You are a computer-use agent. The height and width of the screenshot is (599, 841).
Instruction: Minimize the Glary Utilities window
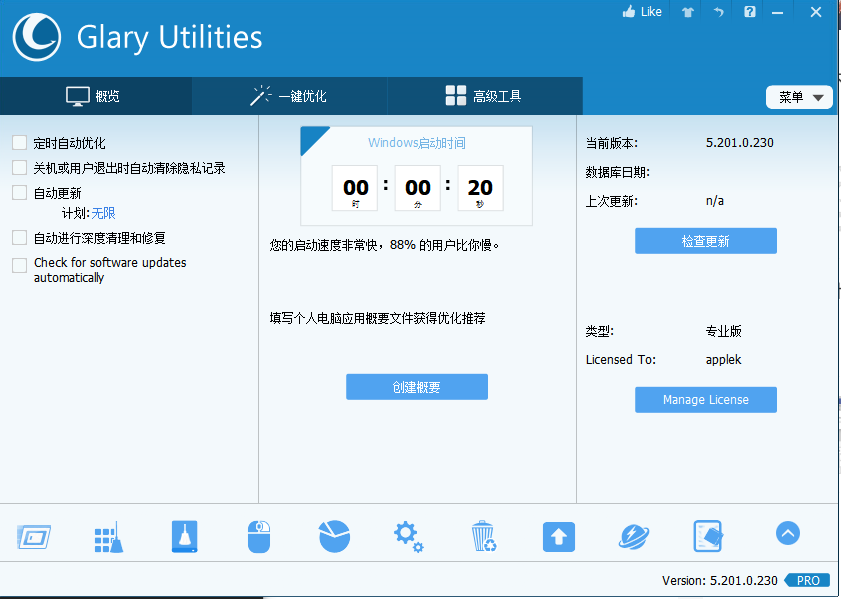coord(778,12)
